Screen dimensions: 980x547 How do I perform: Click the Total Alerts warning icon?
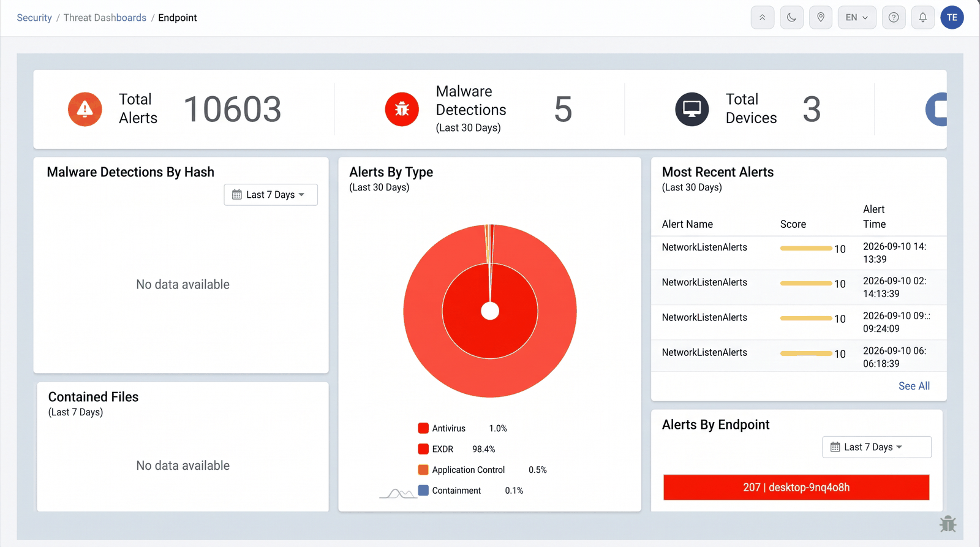click(85, 109)
